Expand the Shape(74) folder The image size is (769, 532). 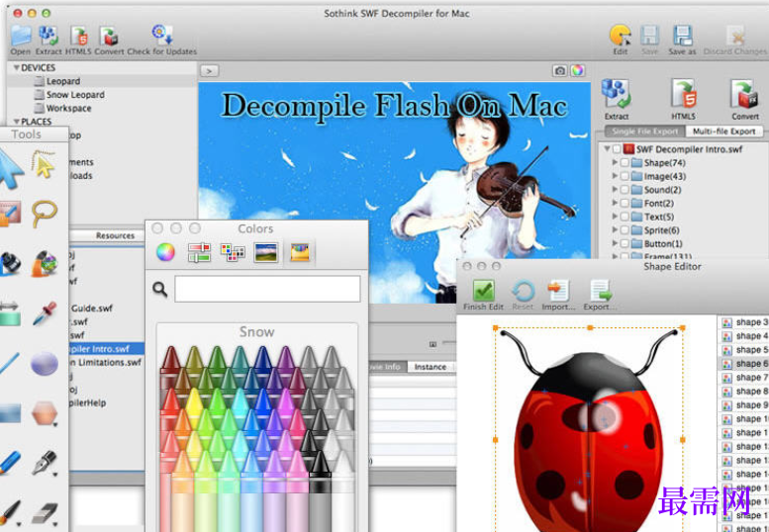tap(615, 162)
